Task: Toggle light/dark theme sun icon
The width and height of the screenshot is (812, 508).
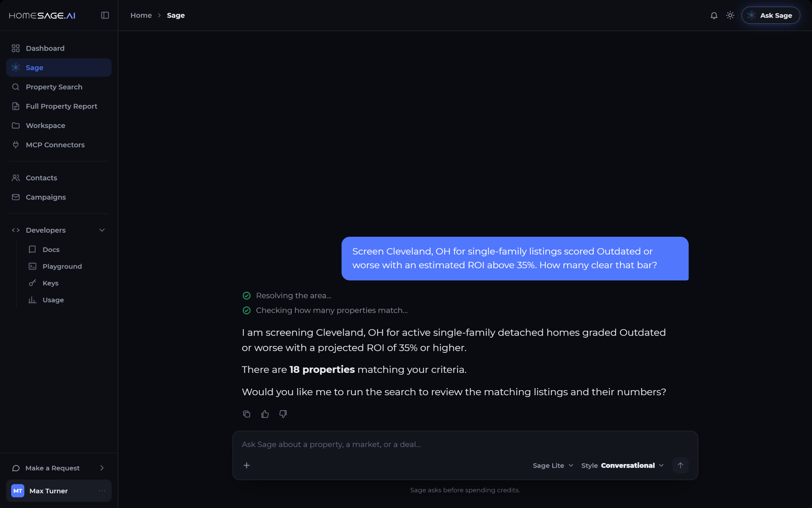Action: click(730, 15)
